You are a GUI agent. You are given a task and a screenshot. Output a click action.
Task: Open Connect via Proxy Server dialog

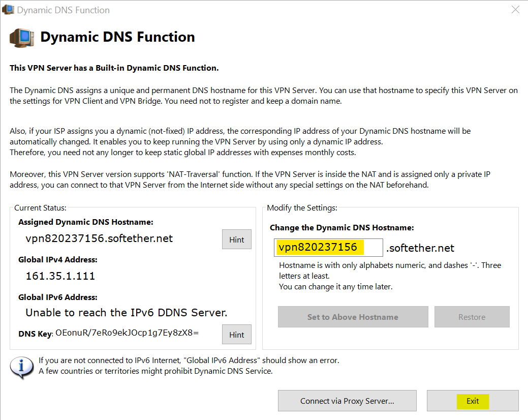pyautogui.click(x=347, y=401)
